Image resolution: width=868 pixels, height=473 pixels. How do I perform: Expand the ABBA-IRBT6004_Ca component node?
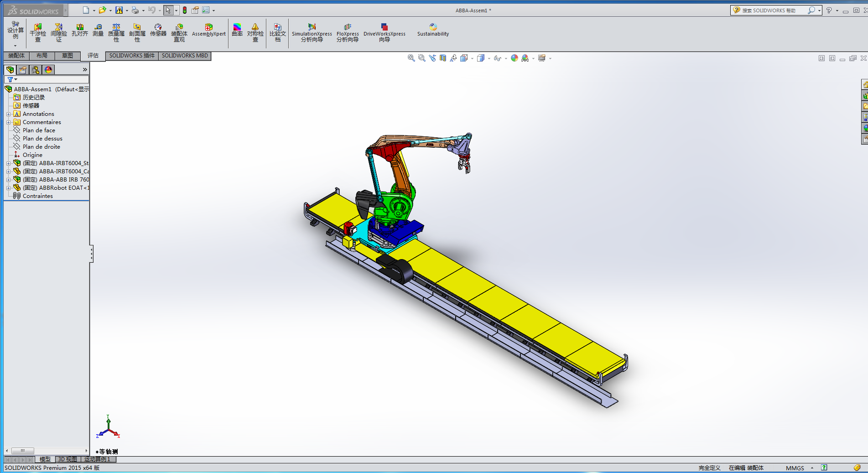click(8, 172)
